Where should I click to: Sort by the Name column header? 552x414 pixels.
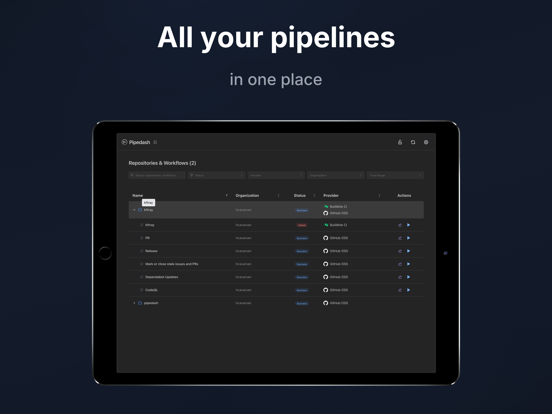tap(138, 195)
